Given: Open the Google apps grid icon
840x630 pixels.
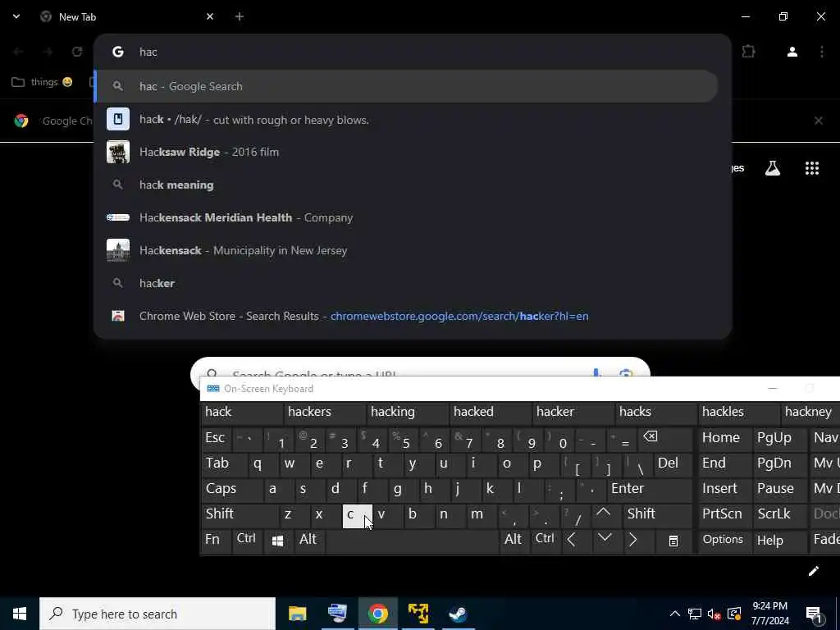Looking at the screenshot, I should tap(811, 168).
